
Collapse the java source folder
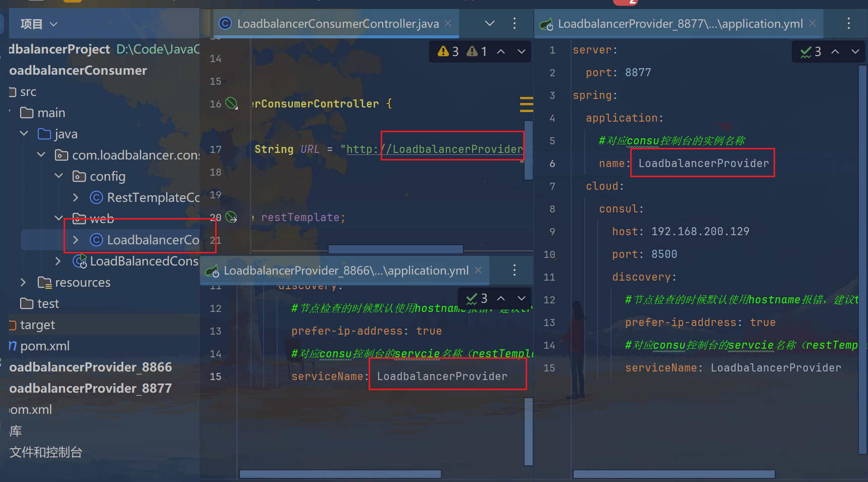click(24, 134)
